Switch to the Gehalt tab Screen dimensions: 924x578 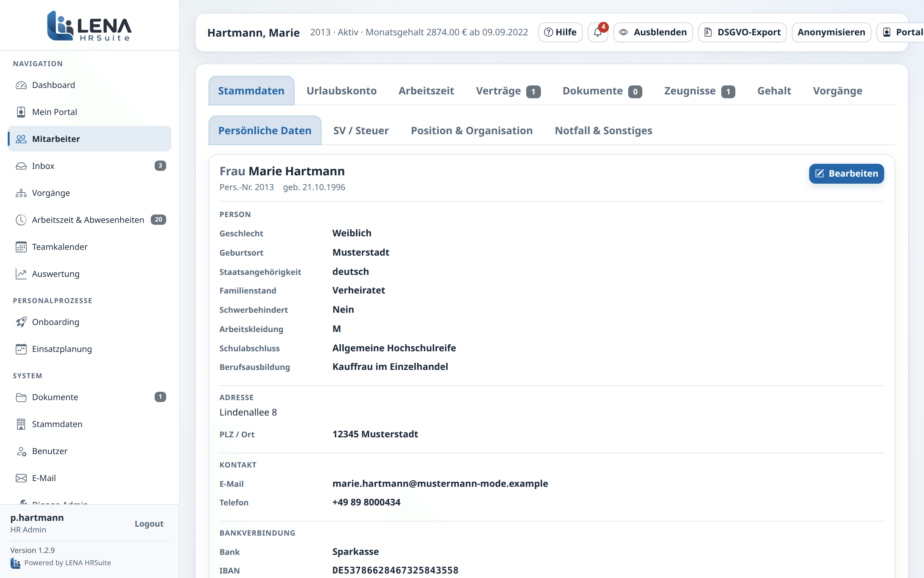click(x=774, y=91)
